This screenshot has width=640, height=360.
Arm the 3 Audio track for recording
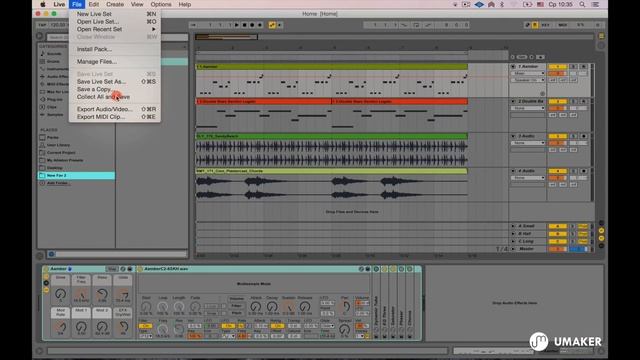pyautogui.click(x=584, y=136)
